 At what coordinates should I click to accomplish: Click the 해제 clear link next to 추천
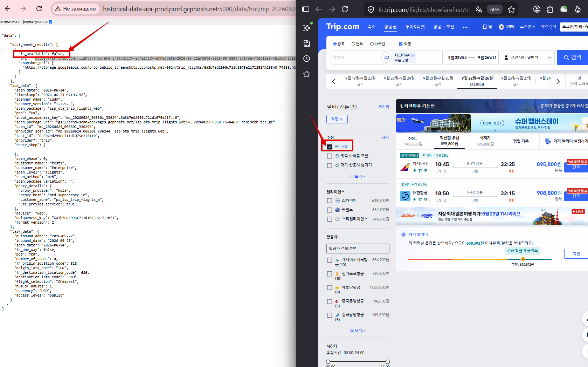pos(386,137)
